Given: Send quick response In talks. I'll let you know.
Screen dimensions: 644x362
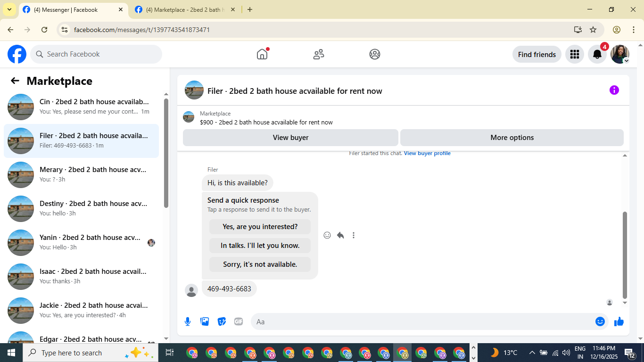Looking at the screenshot, I should coord(260,246).
